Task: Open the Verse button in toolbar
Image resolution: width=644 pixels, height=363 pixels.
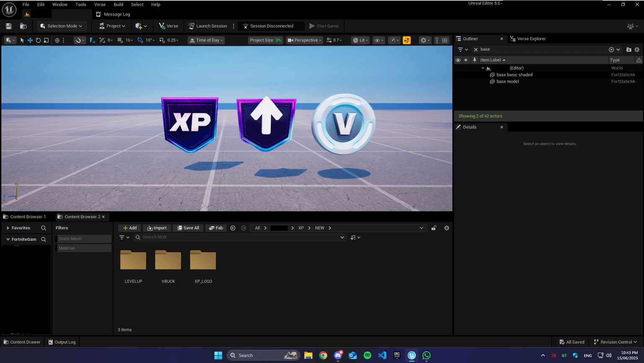Action: tap(169, 26)
